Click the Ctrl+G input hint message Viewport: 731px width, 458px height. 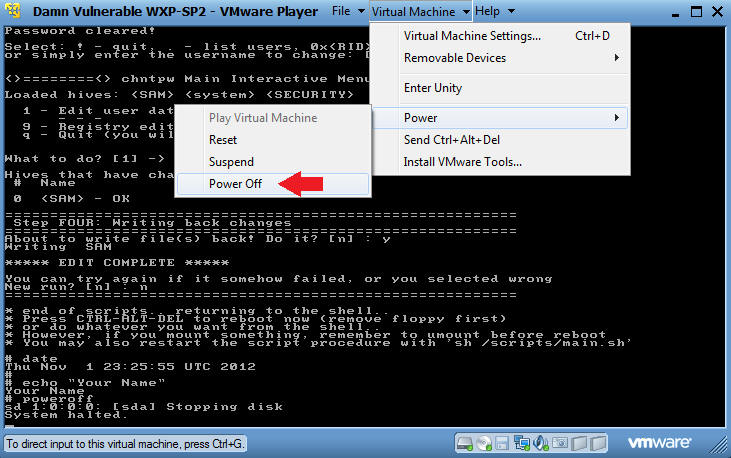click(x=125, y=444)
